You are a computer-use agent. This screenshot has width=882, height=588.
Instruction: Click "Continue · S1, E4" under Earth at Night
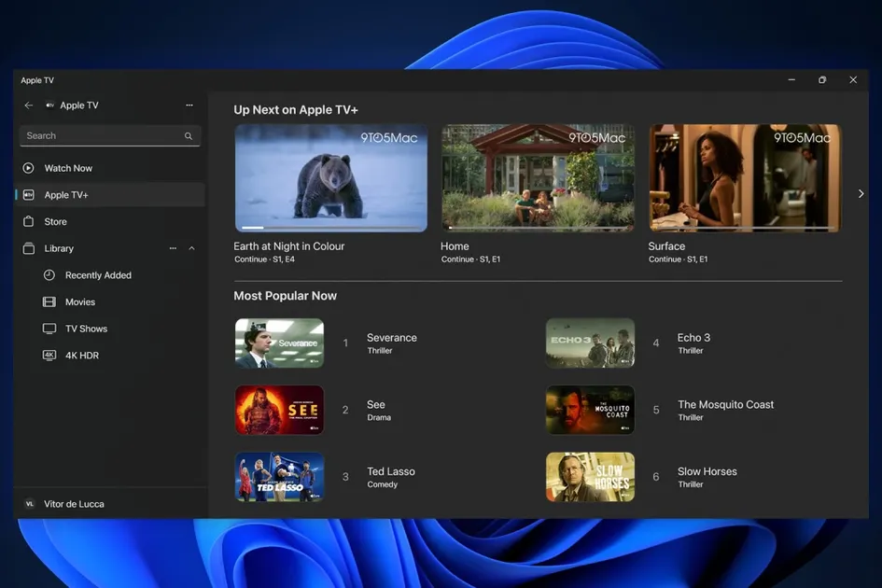pyautogui.click(x=264, y=259)
